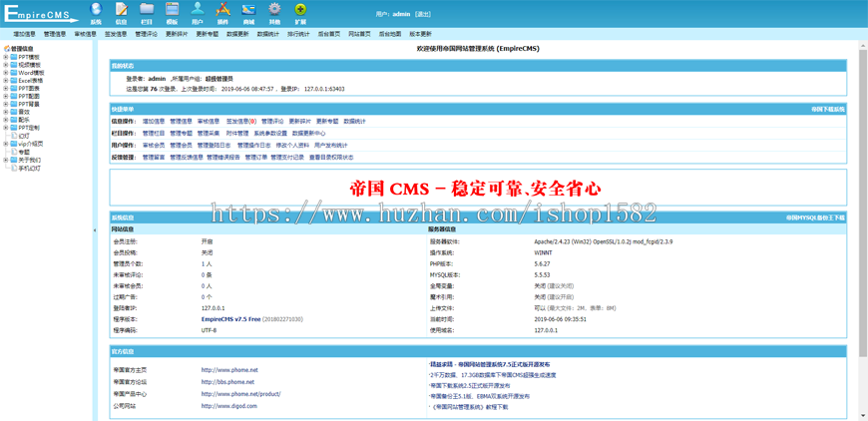The width and height of the screenshot is (868, 421).
Task: Click the folder icon beside vip介绍页
Action: (x=14, y=144)
